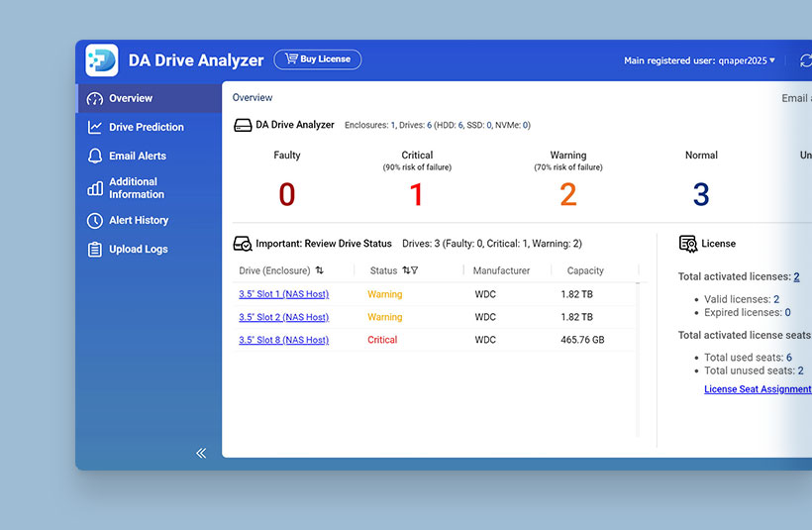This screenshot has height=530, width=812.
Task: Show the Alert History page
Action: tap(139, 220)
